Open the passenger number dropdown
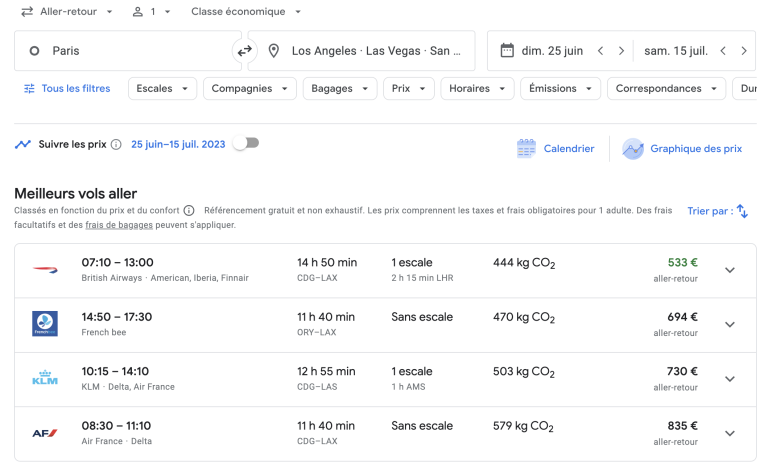The height and width of the screenshot is (471, 768). [152, 11]
